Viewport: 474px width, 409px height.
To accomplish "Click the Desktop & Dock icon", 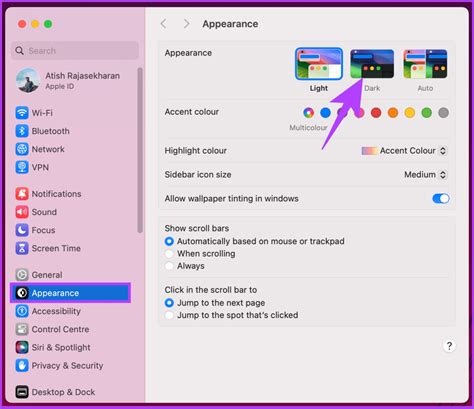I will tap(22, 392).
